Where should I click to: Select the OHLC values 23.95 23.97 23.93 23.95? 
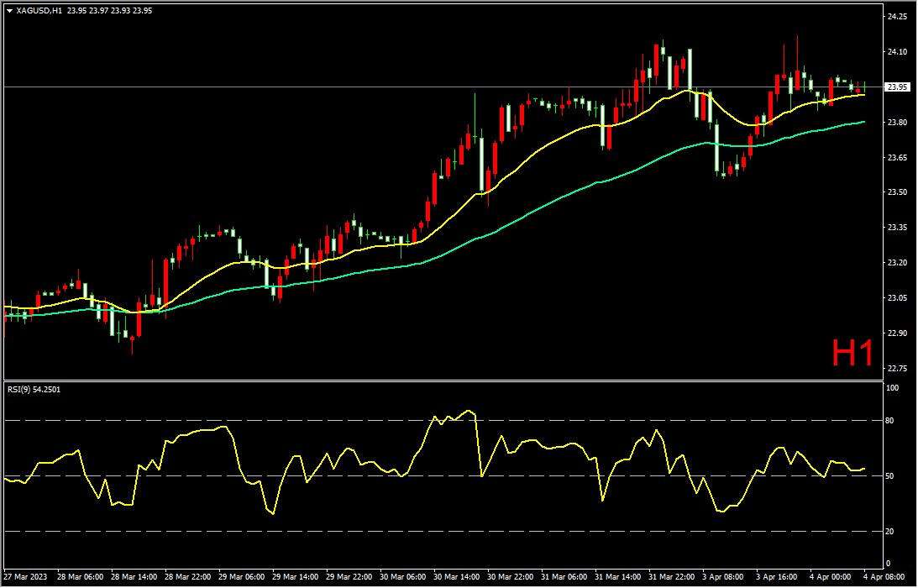[109, 11]
